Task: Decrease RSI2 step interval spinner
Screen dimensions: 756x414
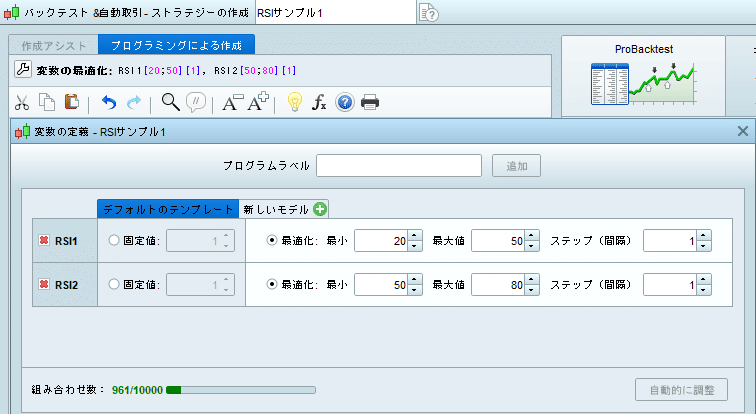Action: pyautogui.click(x=704, y=290)
